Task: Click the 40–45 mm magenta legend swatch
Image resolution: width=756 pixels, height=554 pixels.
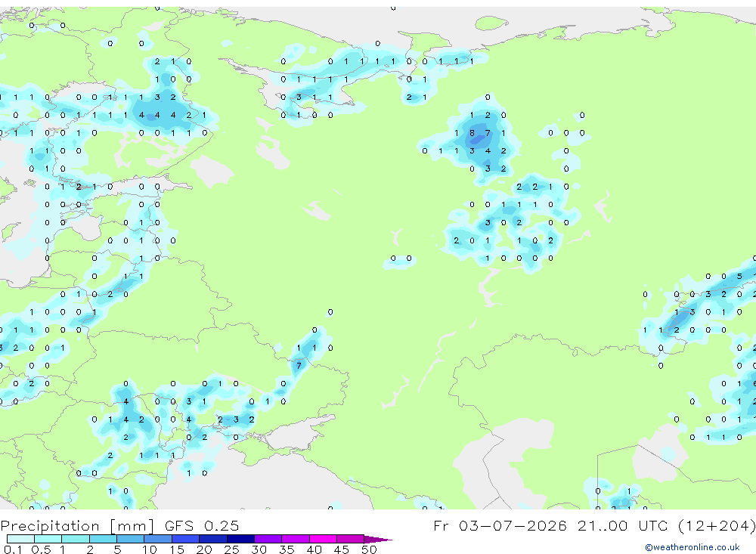Action: [x=323, y=539]
